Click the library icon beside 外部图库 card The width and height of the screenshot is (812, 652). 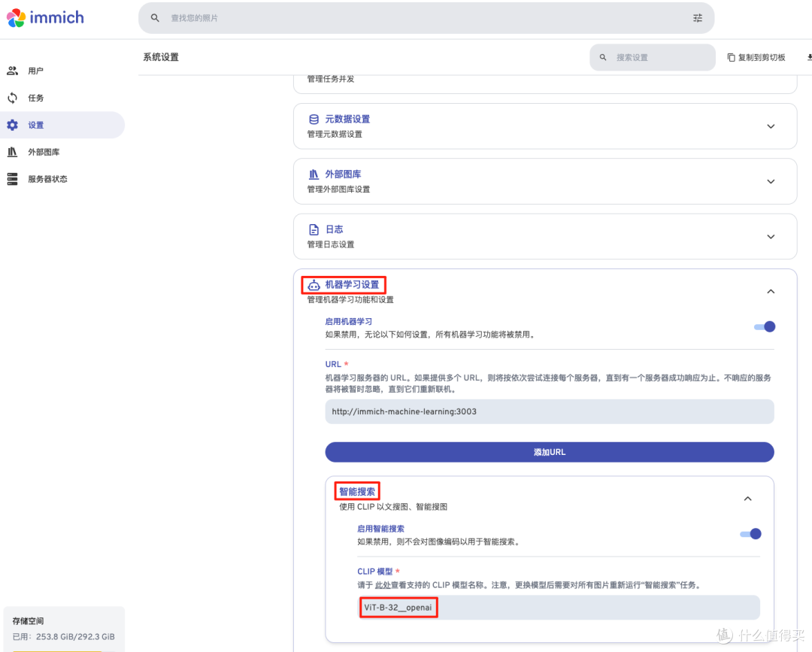tap(314, 174)
